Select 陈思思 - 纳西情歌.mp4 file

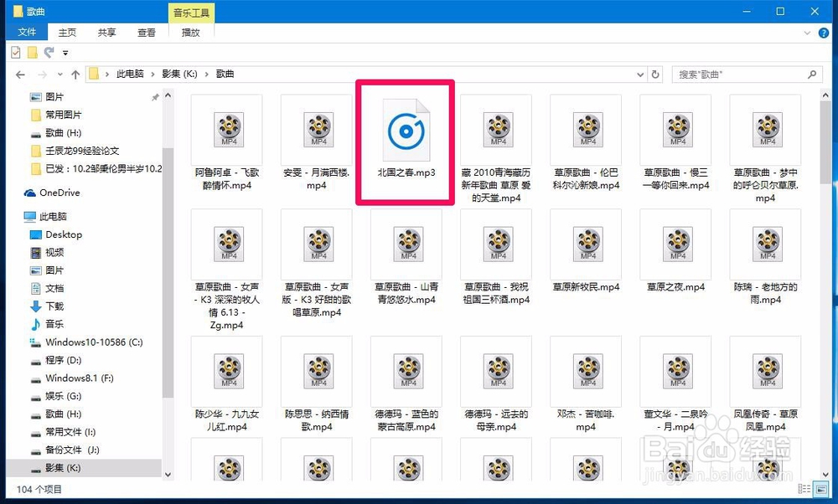pos(317,384)
